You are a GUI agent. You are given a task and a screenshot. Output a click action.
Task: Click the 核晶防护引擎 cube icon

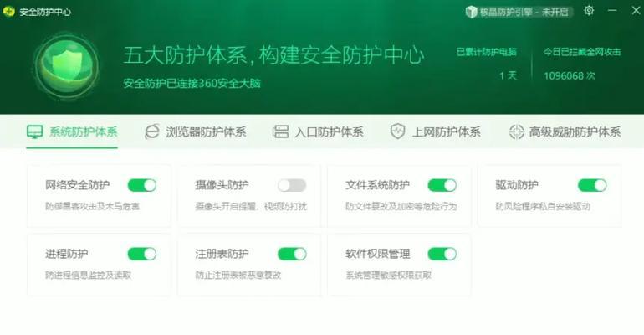pyautogui.click(x=471, y=12)
